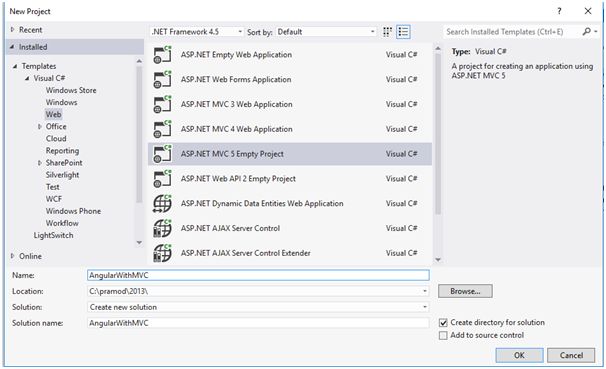606x369 pixels.
Task: Click the Search Installed Templates box
Action: tap(513, 32)
